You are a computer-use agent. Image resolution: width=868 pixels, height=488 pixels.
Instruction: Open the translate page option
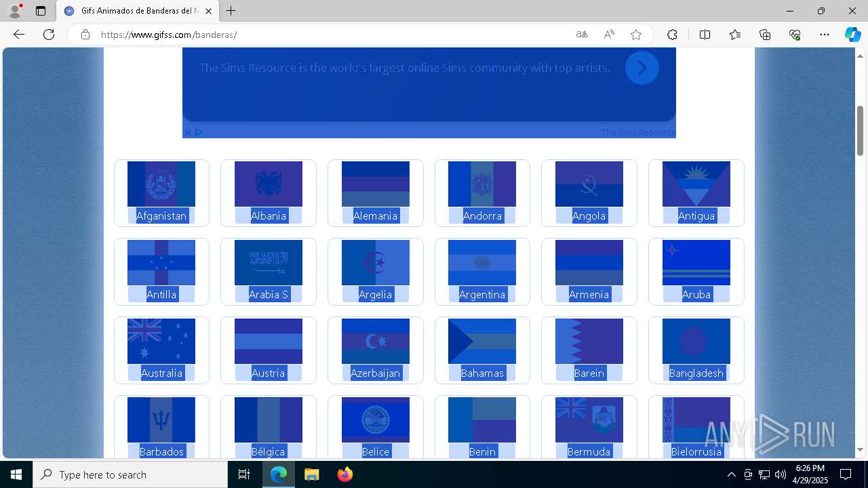point(582,35)
